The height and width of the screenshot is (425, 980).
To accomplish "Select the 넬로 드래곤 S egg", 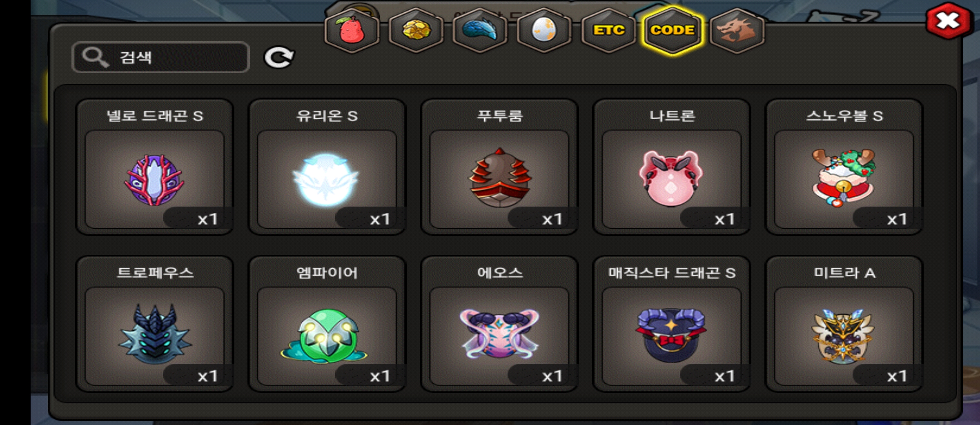I will click(x=155, y=167).
